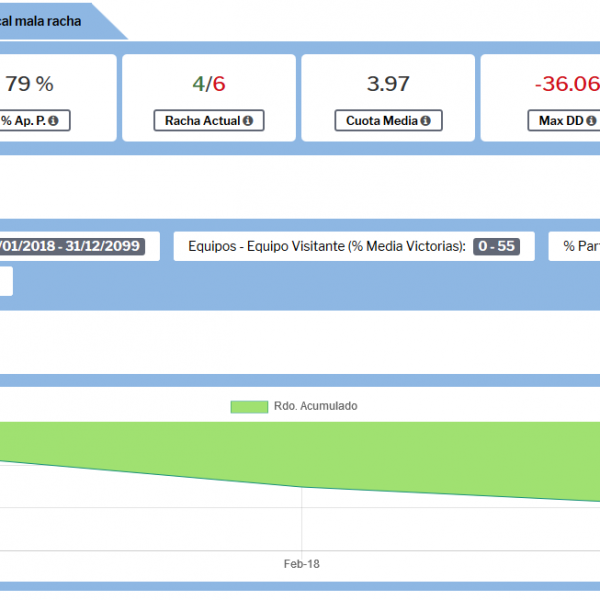The width and height of the screenshot is (600, 600).
Task: Click the partially visible % Par filter
Action: tap(580, 246)
